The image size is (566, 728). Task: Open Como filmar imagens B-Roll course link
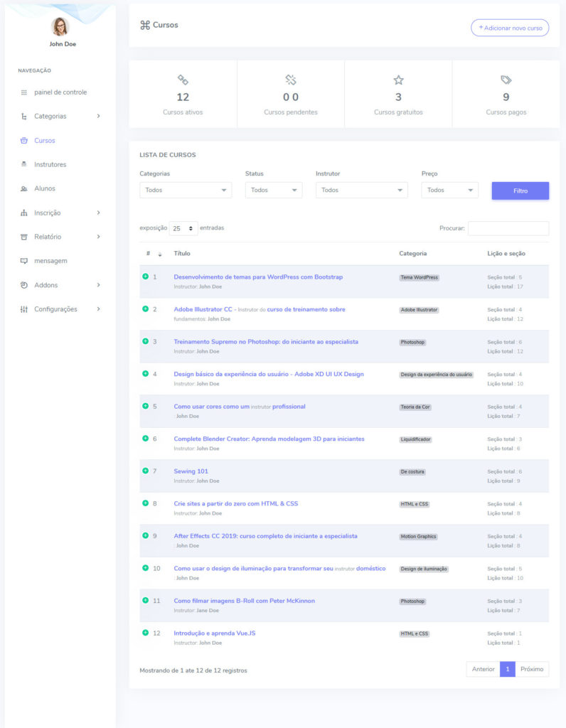pyautogui.click(x=244, y=601)
